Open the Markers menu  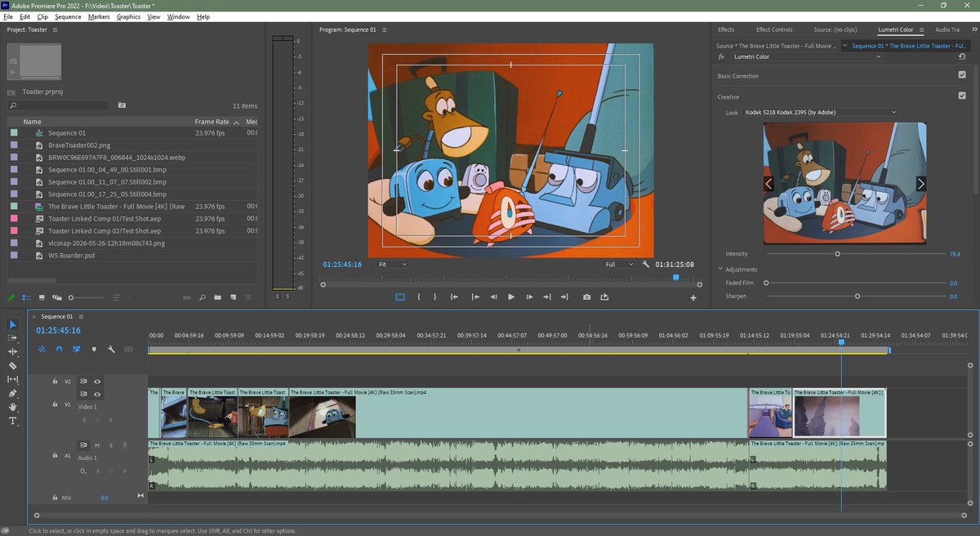pyautogui.click(x=99, y=16)
